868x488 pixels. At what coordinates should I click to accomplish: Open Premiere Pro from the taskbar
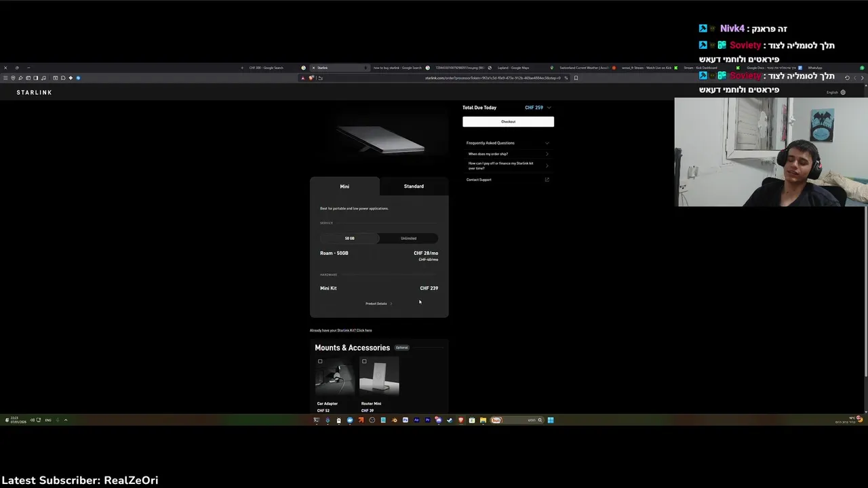[427, 420]
